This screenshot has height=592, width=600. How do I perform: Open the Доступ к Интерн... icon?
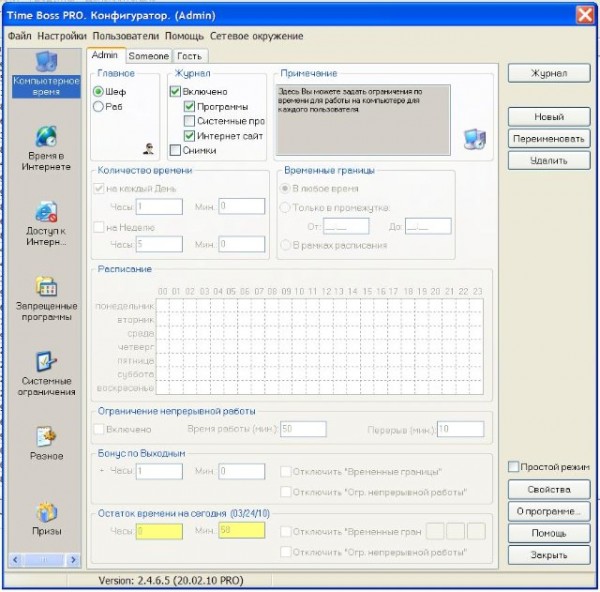46,211
